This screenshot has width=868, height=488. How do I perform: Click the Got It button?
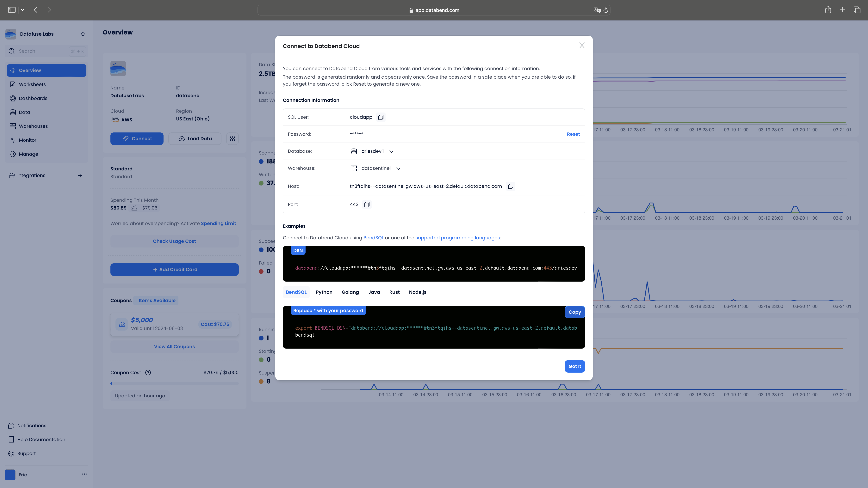point(574,366)
